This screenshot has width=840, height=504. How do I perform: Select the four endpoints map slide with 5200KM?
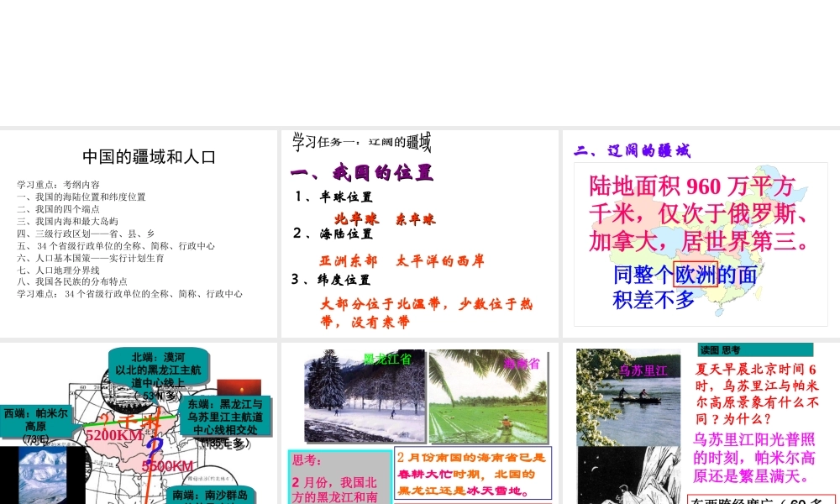pyautogui.click(x=139, y=423)
